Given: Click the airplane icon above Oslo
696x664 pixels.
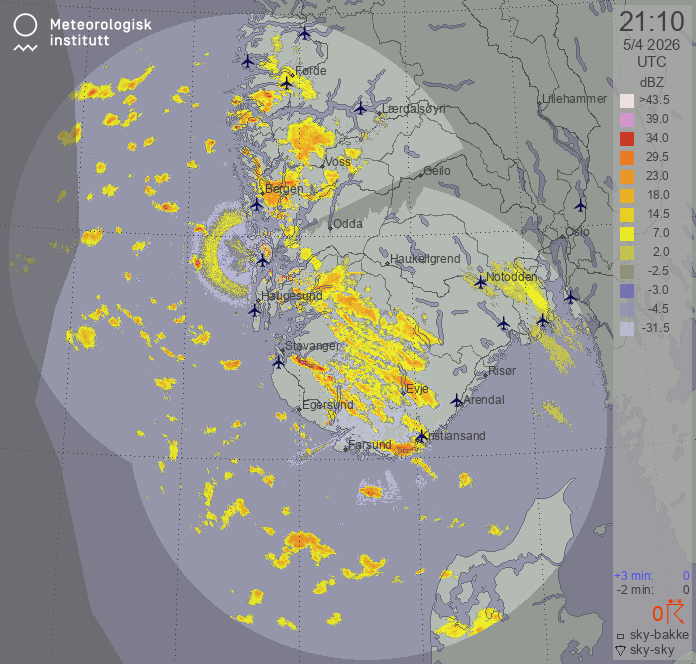Looking at the screenshot, I should [580, 205].
